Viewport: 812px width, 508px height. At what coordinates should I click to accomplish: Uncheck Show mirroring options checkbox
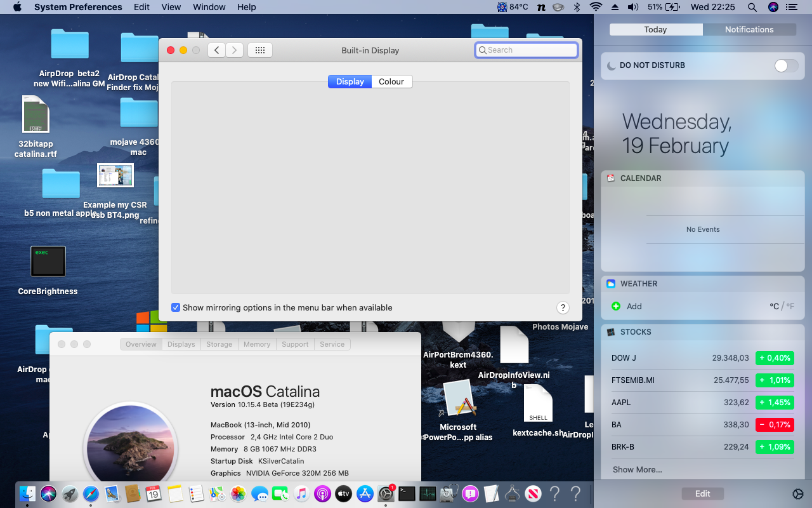pyautogui.click(x=176, y=307)
